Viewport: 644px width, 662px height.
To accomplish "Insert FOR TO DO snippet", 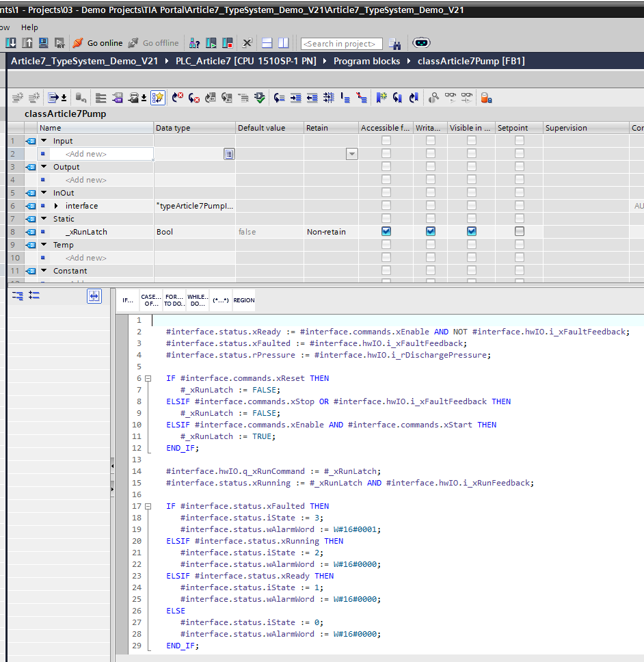I will click(174, 300).
